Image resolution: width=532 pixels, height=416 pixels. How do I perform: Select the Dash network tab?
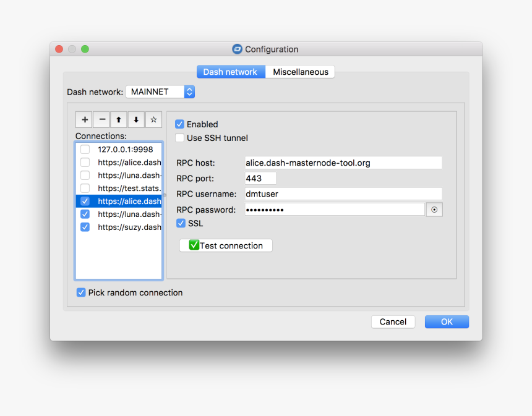point(231,72)
